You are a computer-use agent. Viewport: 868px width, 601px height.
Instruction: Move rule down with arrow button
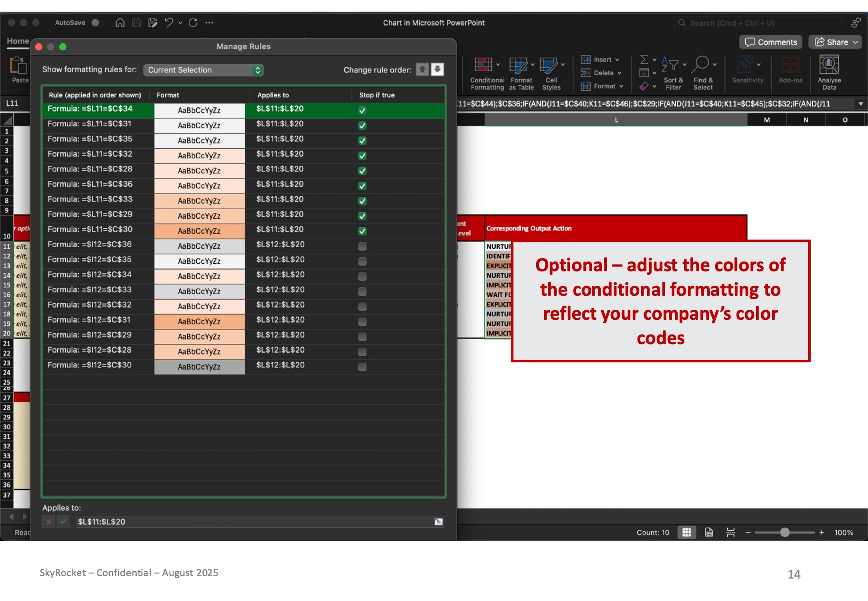tap(438, 69)
